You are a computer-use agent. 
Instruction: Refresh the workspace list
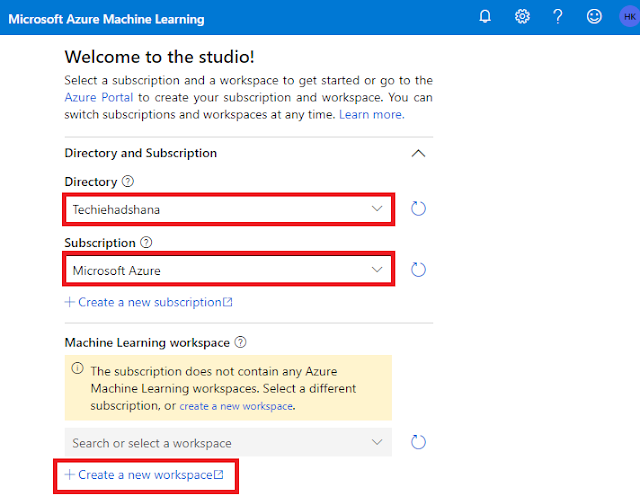[x=418, y=442]
